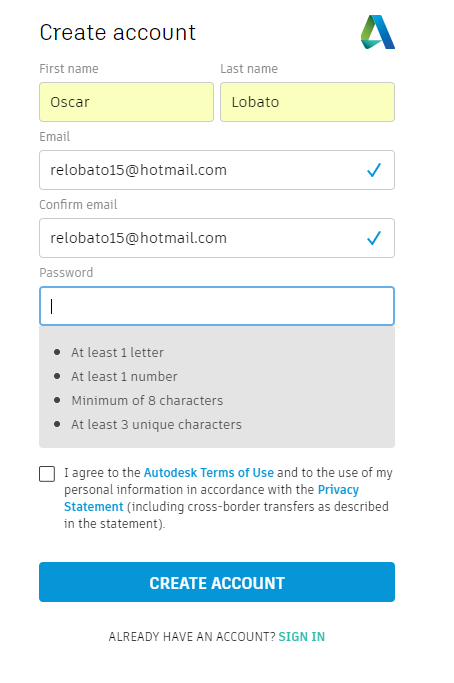The height and width of the screenshot is (683, 454).
Task: Click the Confirm email label
Action: point(78,205)
